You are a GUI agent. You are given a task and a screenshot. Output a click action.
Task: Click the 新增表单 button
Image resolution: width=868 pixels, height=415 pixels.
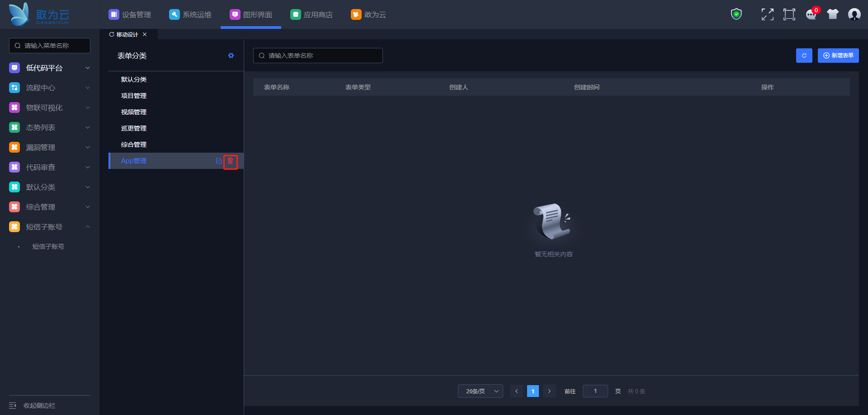coord(838,56)
